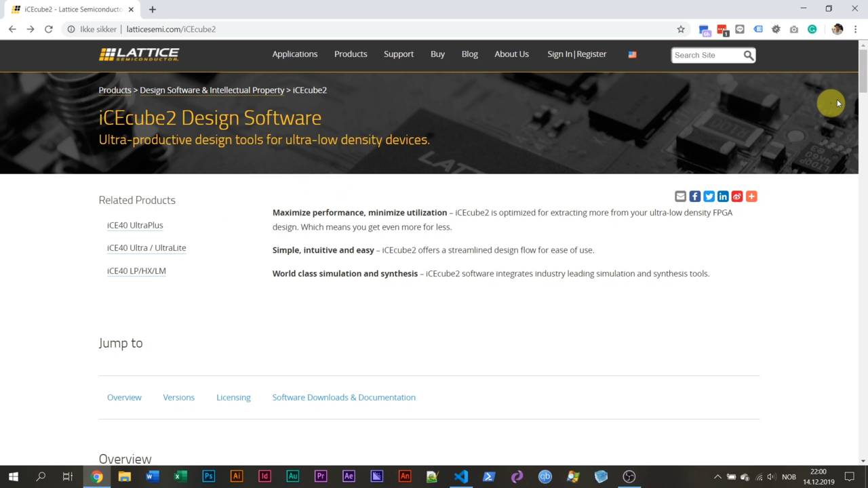Click the browser forward arrow
Image resolution: width=868 pixels, height=488 pixels.
[31, 29]
